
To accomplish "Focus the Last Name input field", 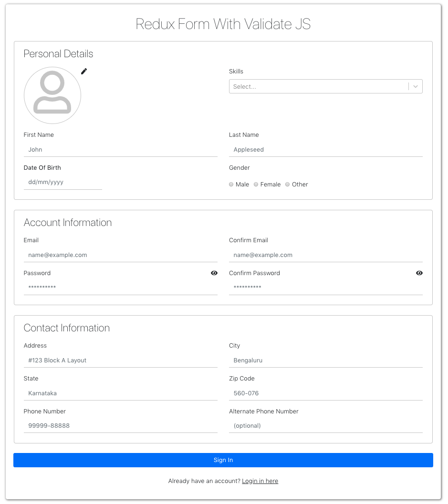I will [326, 150].
